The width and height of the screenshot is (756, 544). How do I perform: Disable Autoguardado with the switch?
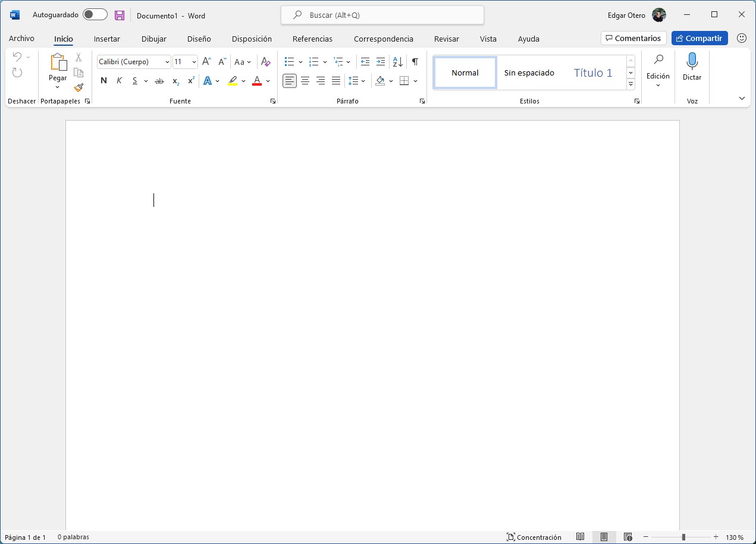(x=94, y=14)
